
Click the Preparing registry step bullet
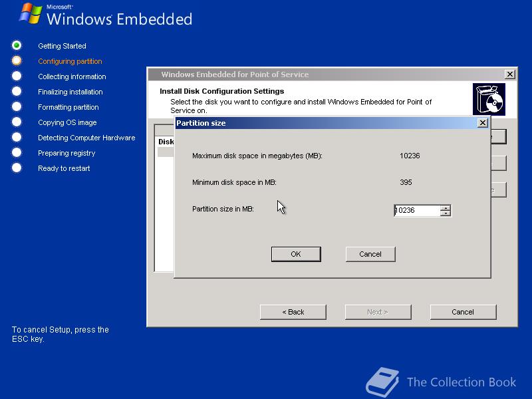click(x=17, y=152)
